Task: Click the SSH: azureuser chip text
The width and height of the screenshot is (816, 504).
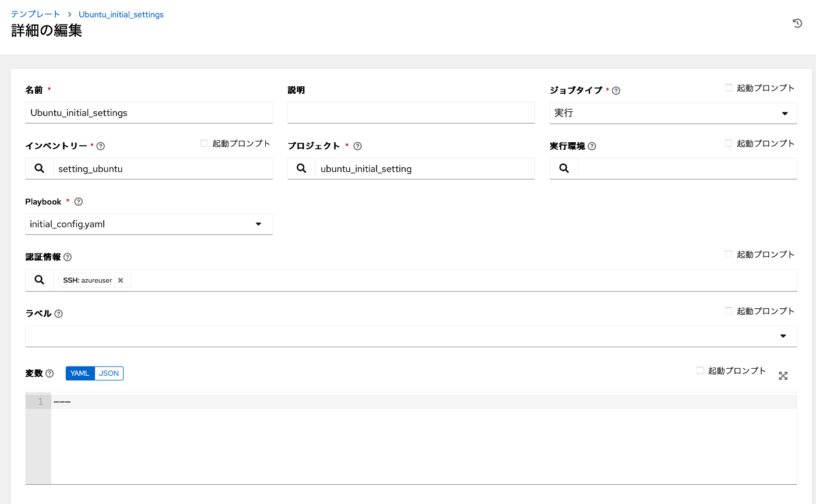Action: [x=87, y=280]
